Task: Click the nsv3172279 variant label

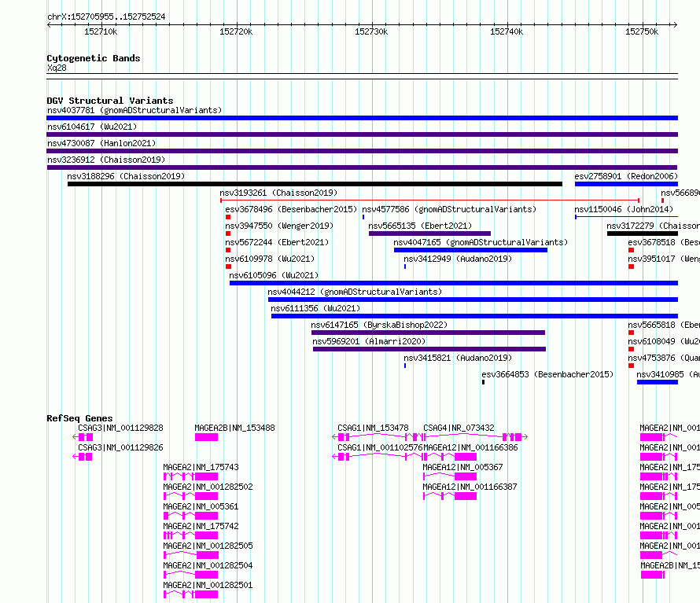Action: click(x=653, y=226)
